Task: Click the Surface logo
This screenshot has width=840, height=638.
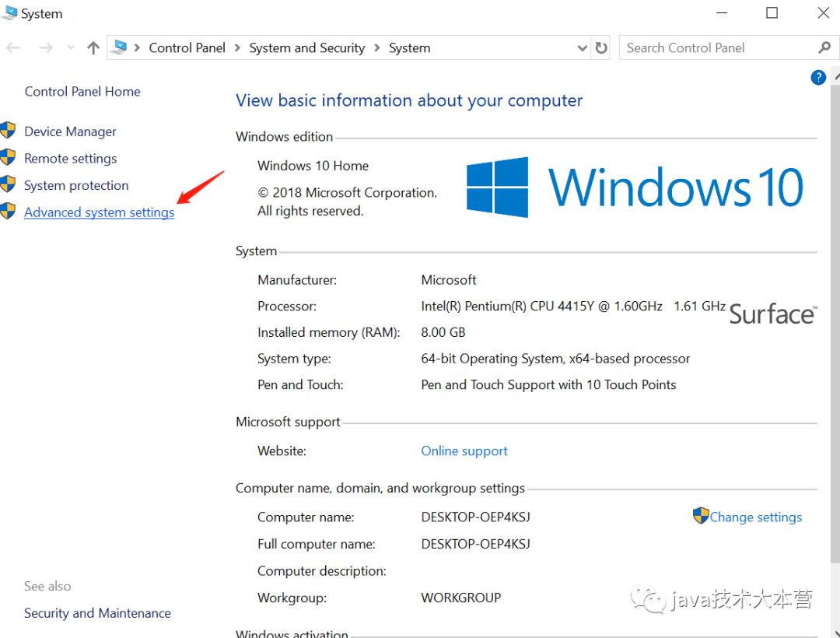Action: click(773, 314)
